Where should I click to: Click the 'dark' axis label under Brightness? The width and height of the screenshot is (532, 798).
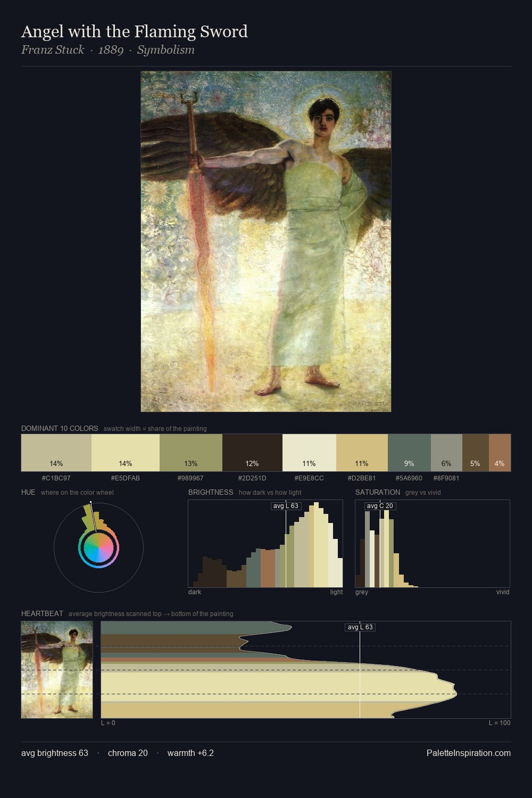tap(195, 592)
